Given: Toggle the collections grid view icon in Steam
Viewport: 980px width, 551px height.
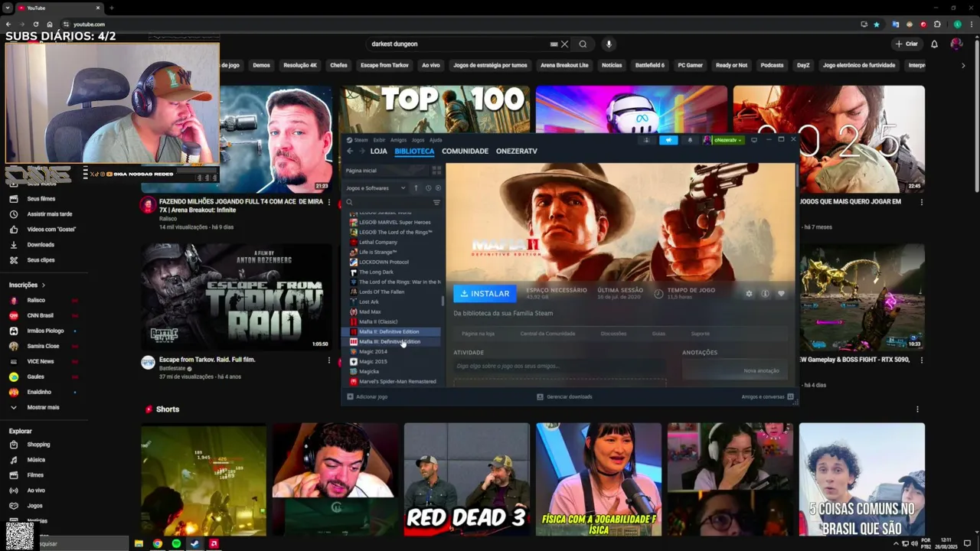Looking at the screenshot, I should [436, 171].
